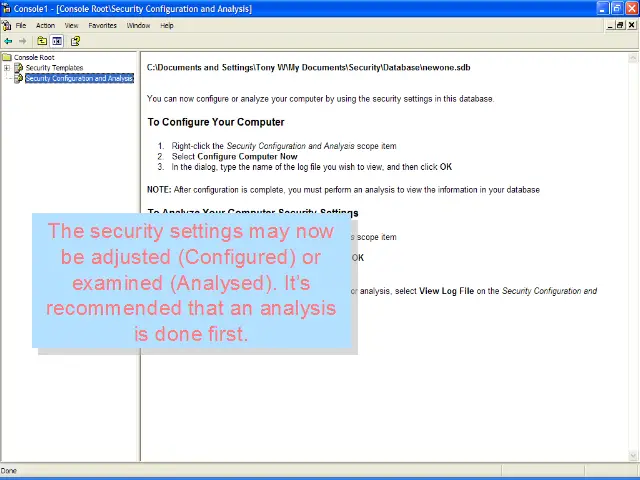640x480 pixels.
Task: Click the Help toolbar icon
Action: tap(75, 41)
